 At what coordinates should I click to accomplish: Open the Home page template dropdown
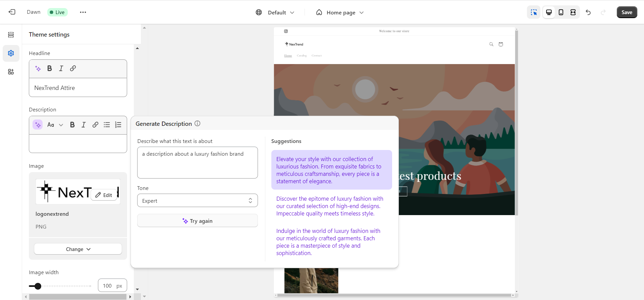click(340, 12)
